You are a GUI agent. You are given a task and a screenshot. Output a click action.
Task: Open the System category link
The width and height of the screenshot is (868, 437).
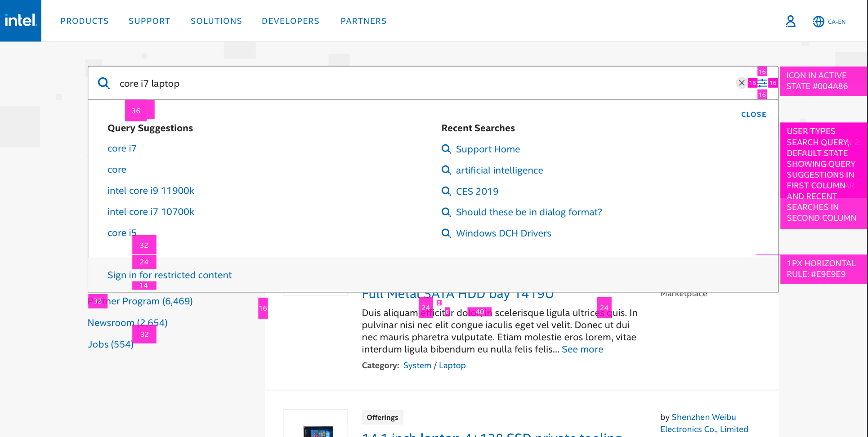click(x=417, y=366)
